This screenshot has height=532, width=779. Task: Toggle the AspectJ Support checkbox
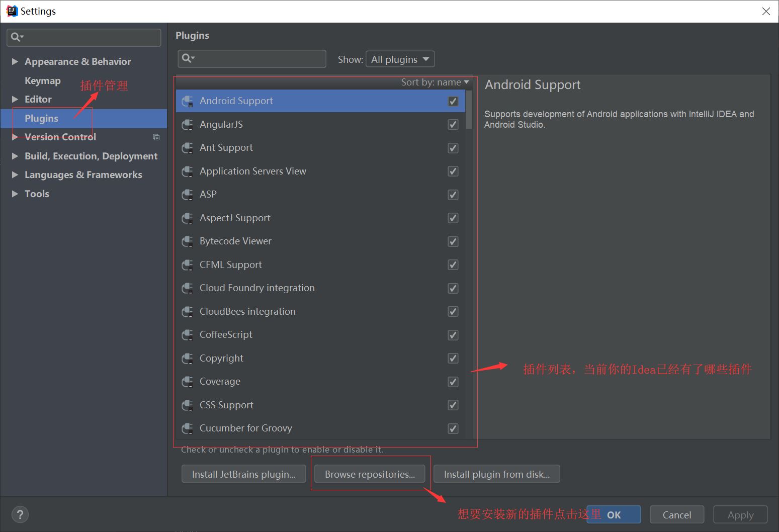[x=453, y=218]
